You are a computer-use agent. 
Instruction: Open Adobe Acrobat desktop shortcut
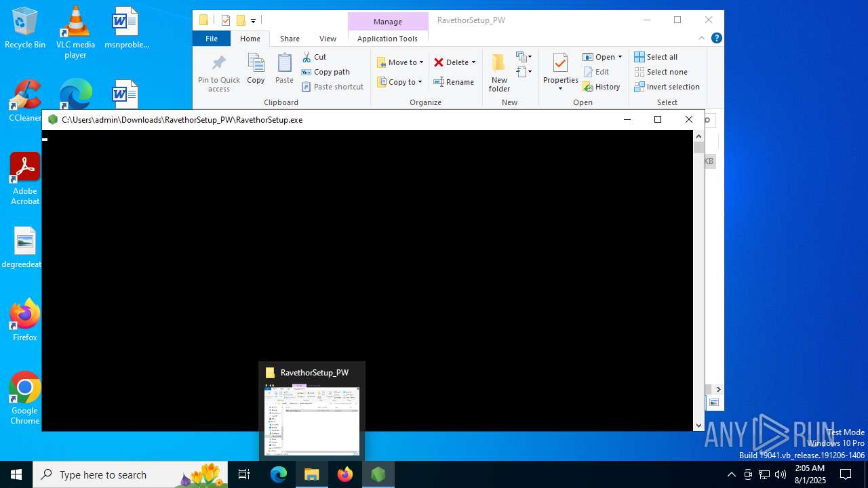(x=25, y=179)
